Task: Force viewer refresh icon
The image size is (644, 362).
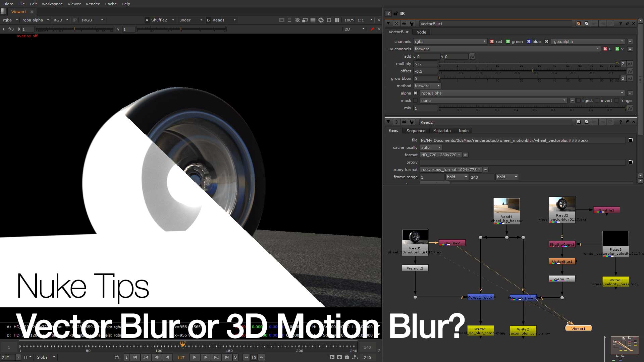Action: point(321,20)
